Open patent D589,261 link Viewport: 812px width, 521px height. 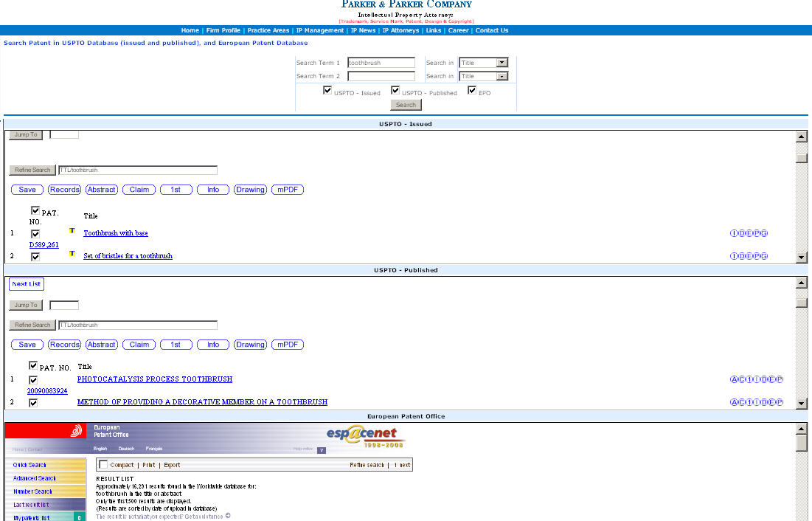44,245
